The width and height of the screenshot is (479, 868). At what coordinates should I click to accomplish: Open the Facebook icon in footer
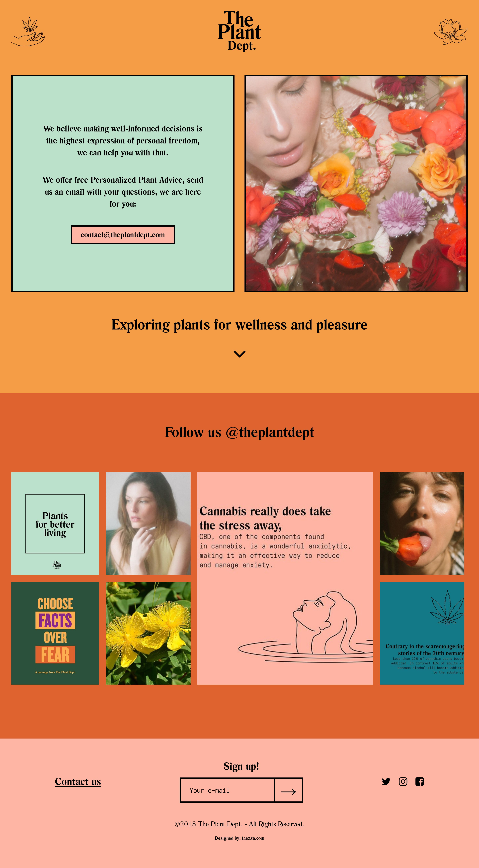420,781
